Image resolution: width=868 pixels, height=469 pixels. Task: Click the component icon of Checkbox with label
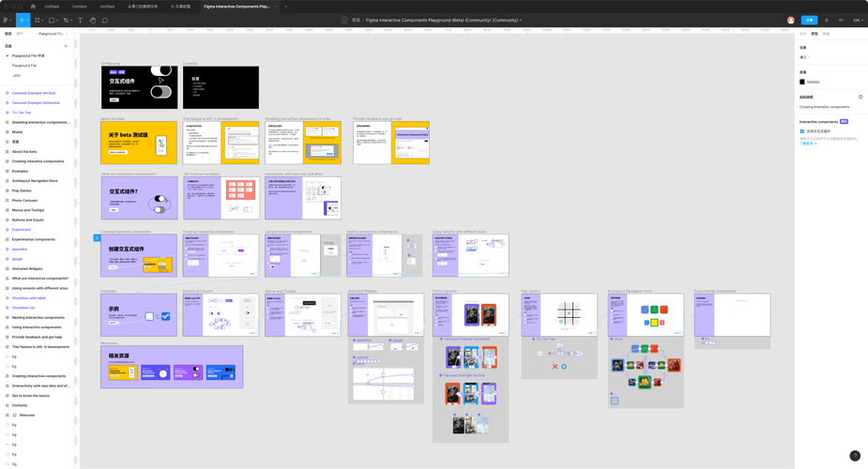coord(8,297)
